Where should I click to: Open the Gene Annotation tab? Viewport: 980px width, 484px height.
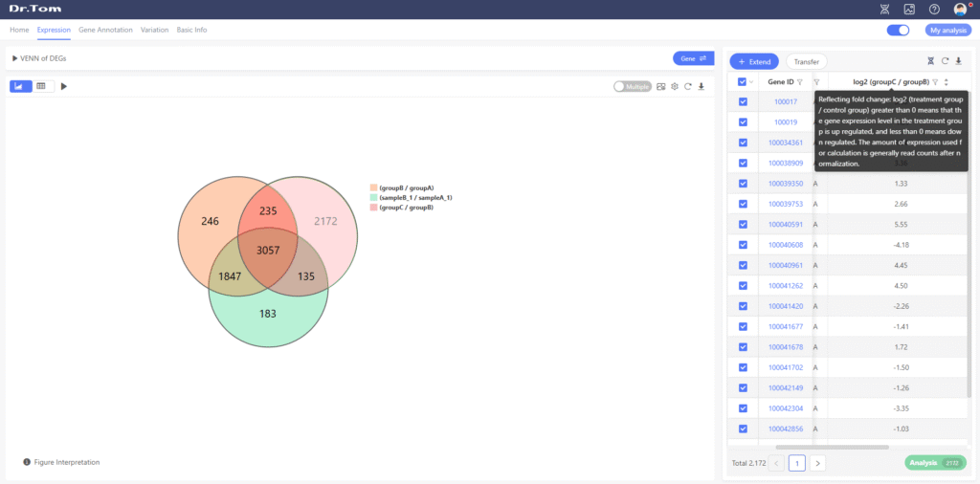pyautogui.click(x=105, y=30)
